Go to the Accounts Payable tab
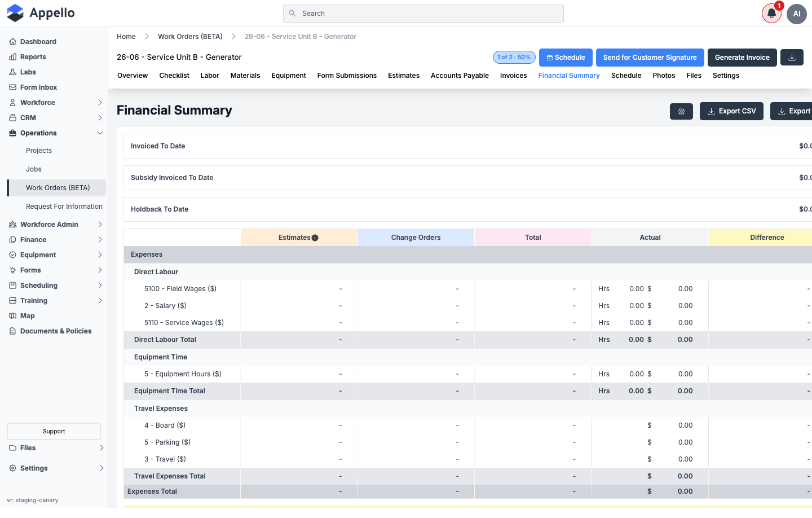This screenshot has width=812, height=518. [460, 76]
